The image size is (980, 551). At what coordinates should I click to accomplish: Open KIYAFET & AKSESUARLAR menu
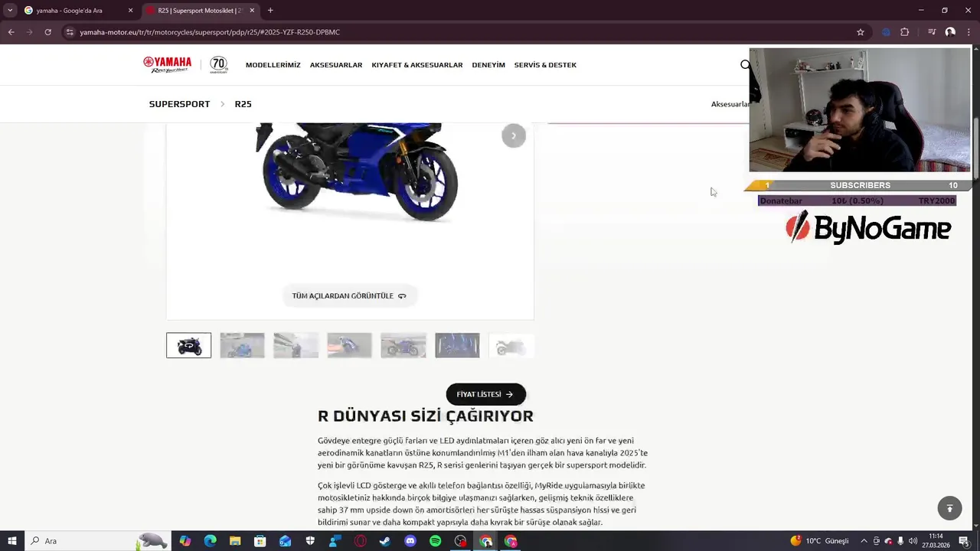[417, 65]
